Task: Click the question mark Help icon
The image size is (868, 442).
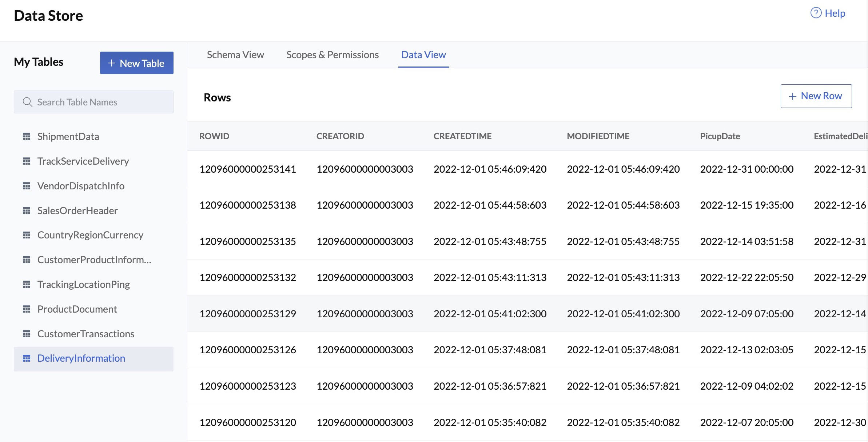Action: [x=816, y=13]
